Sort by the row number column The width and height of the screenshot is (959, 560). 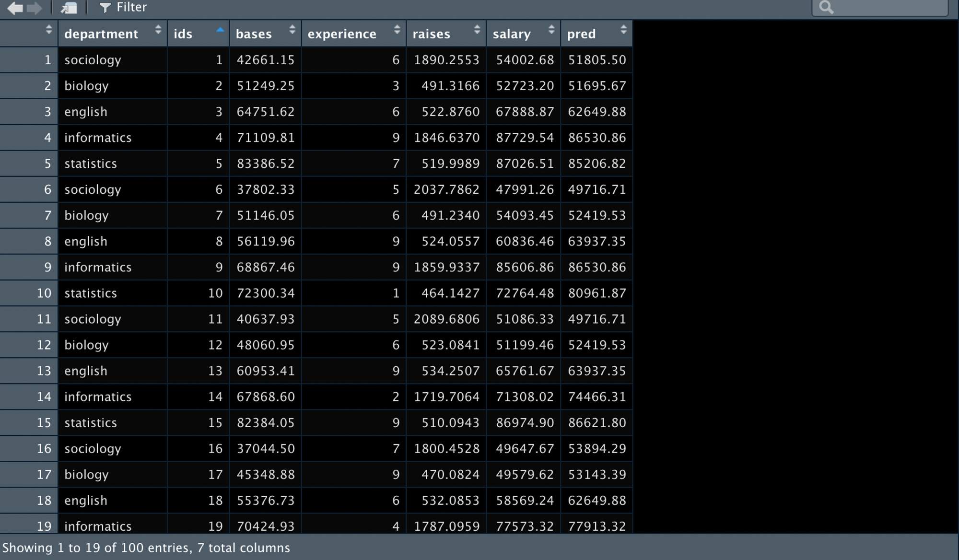pos(29,33)
